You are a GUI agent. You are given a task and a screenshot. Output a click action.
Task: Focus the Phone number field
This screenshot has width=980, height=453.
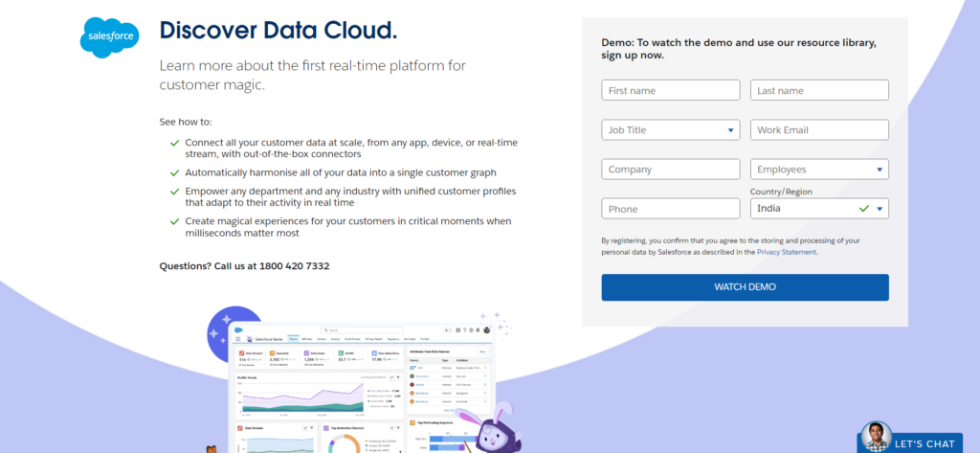click(x=670, y=209)
